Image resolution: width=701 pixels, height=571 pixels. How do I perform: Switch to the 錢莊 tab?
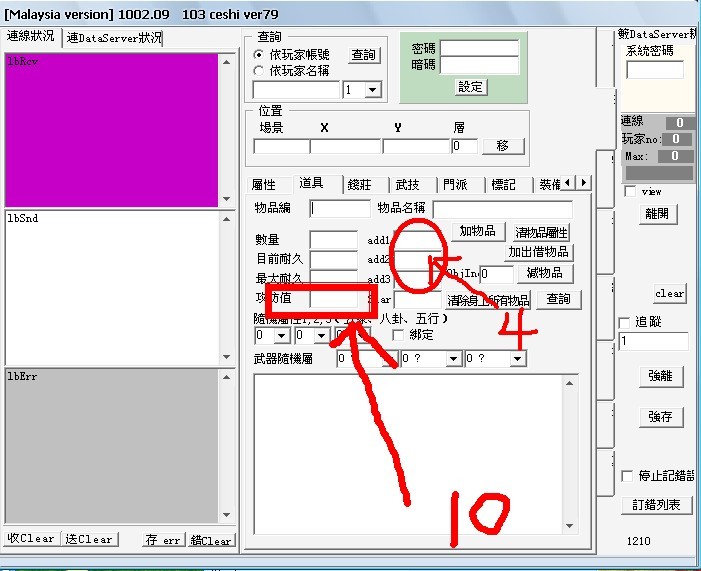pyautogui.click(x=359, y=184)
